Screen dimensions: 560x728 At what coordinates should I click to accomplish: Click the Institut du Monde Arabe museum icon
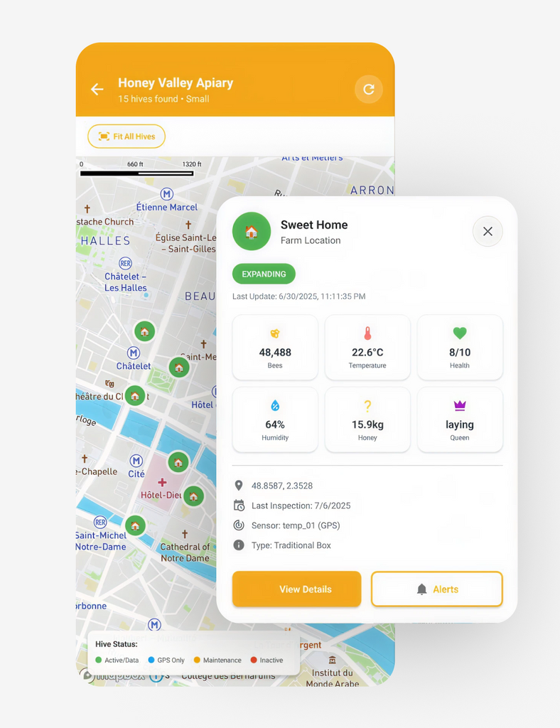tap(332, 660)
